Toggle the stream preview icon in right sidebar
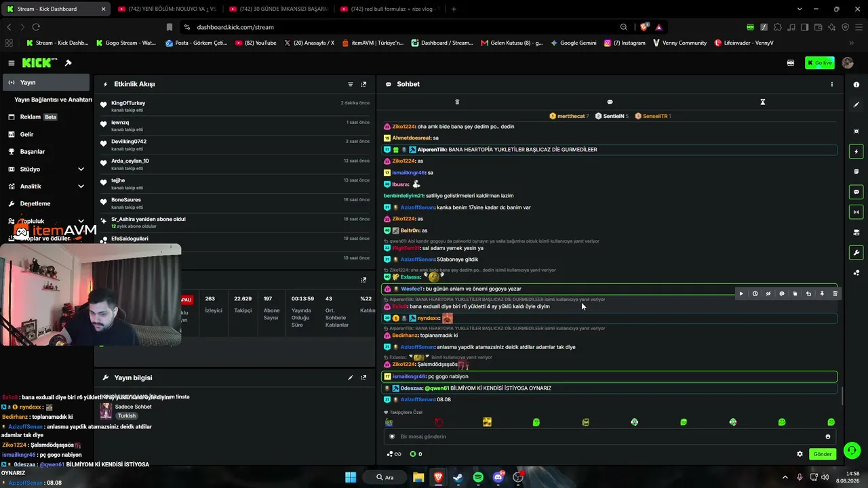 pos(856,232)
